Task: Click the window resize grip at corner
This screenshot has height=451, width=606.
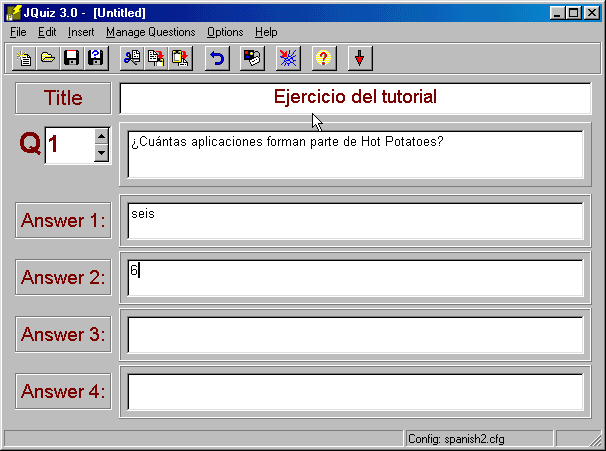Action: [594, 440]
